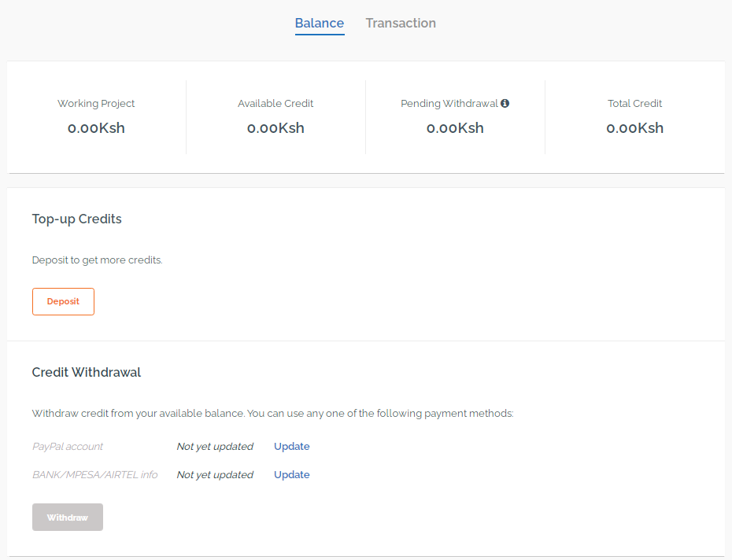Update the PayPal account info
Image resolution: width=732 pixels, height=560 pixels.
click(292, 446)
